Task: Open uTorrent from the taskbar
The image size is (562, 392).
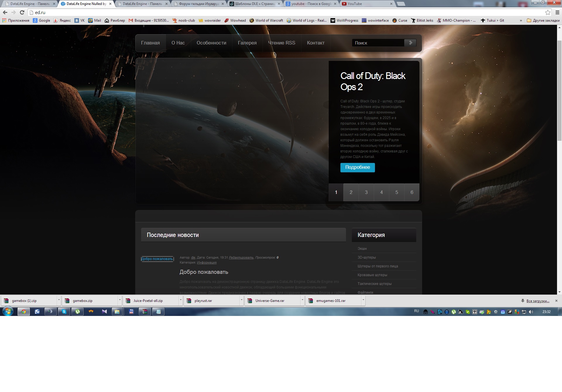Action: (78, 312)
